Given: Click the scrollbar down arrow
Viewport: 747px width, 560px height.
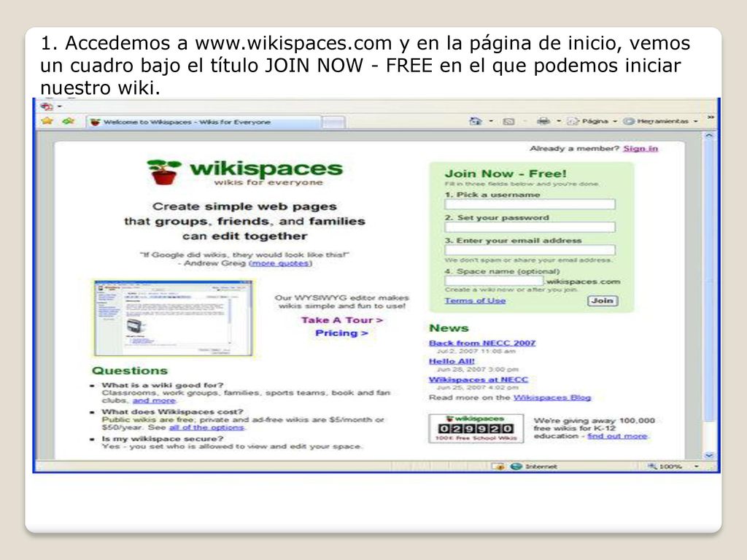Looking at the screenshot, I should click(x=709, y=455).
